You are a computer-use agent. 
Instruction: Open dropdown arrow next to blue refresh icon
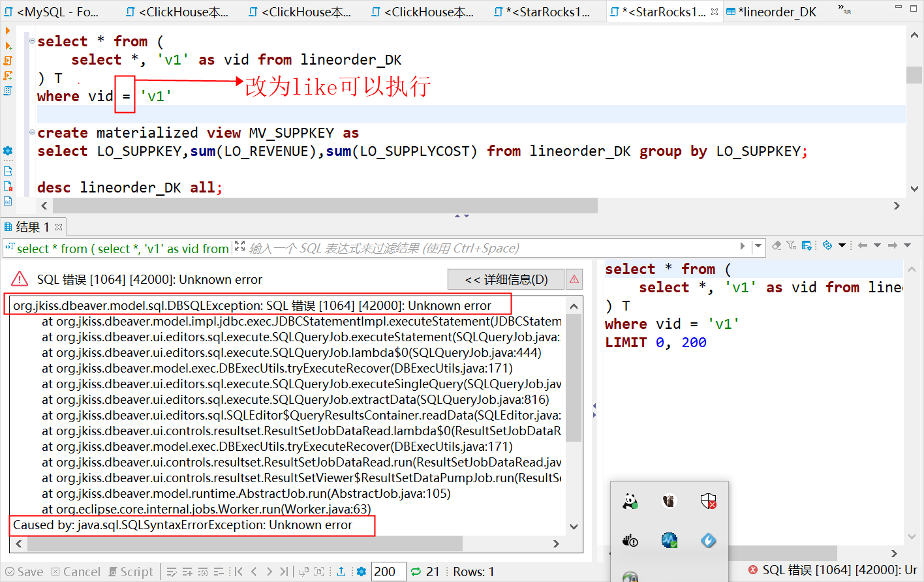click(842, 245)
